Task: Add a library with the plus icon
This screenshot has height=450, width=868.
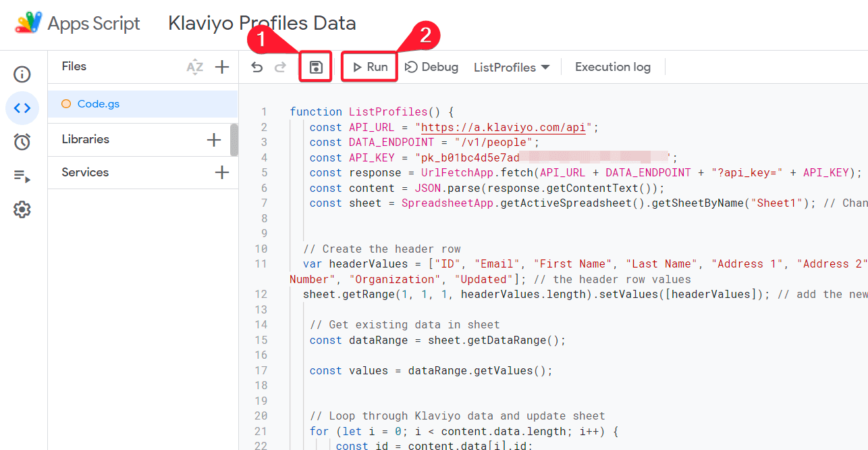Action: (214, 140)
